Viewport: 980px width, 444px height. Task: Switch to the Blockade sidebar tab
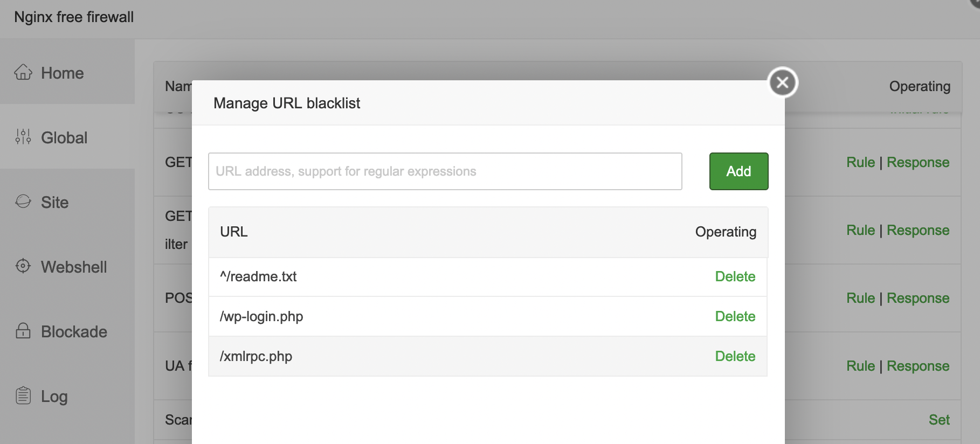(74, 331)
